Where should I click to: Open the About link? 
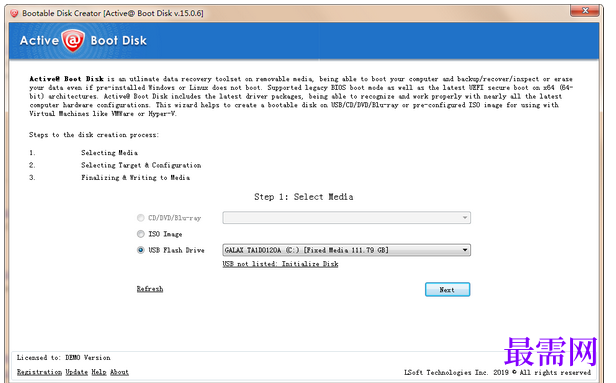tap(119, 372)
